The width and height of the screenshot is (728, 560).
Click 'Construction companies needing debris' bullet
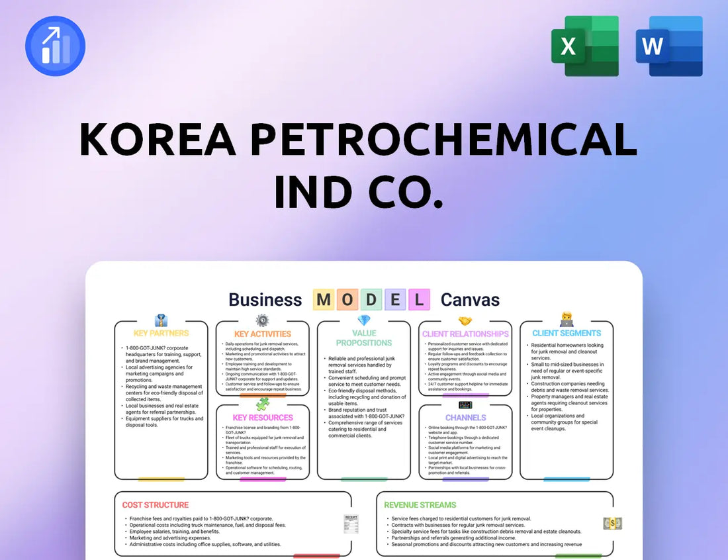(x=570, y=387)
